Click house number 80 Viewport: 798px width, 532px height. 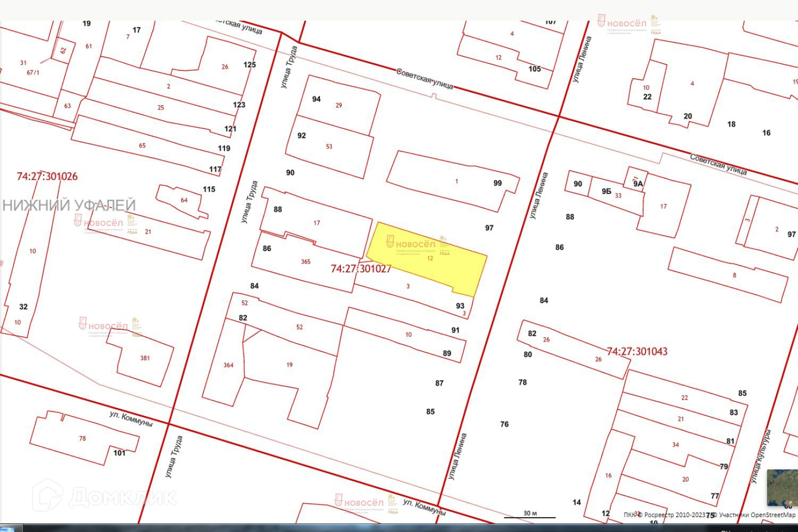coord(528,354)
